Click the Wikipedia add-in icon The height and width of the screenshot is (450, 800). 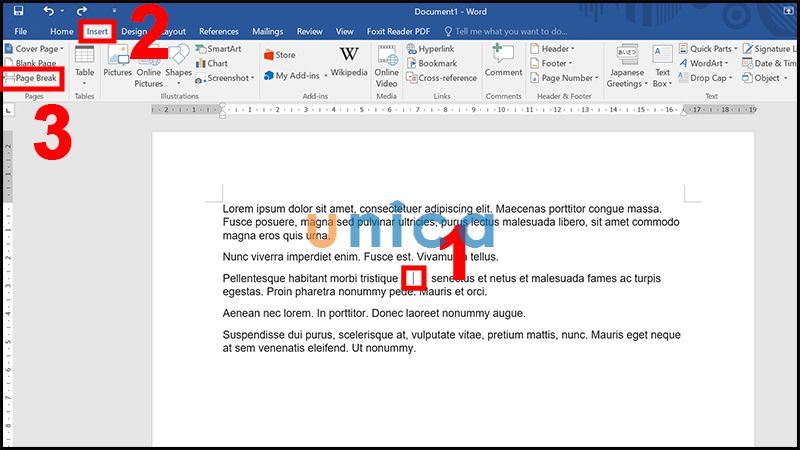pos(349,61)
